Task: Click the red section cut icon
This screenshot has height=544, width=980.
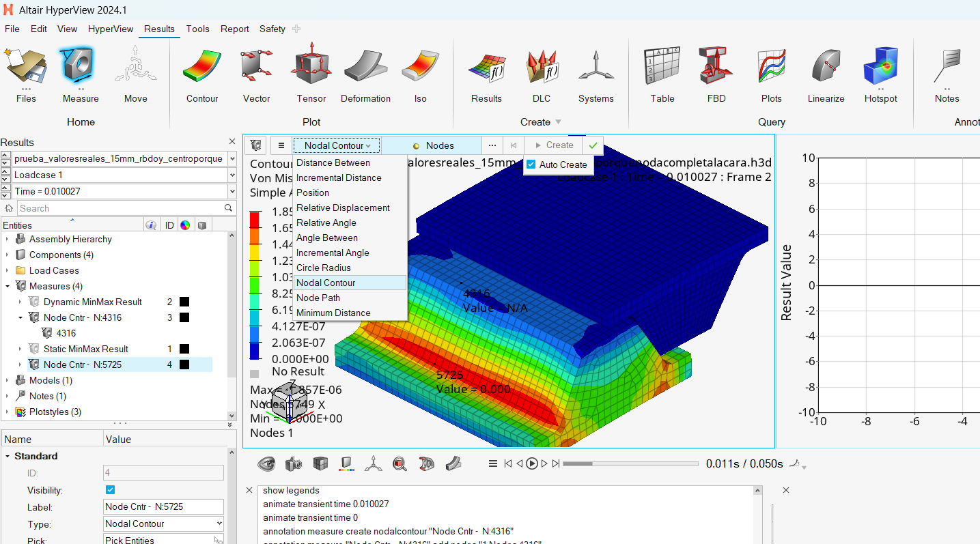Action: tap(427, 463)
